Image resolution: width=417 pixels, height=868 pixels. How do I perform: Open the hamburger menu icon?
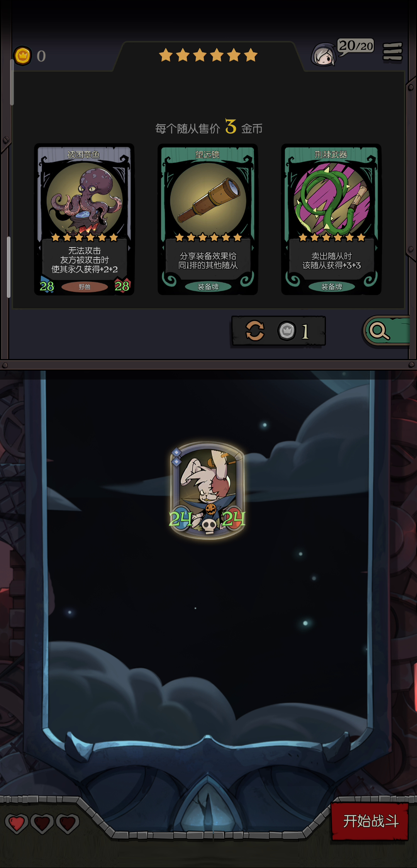(392, 52)
